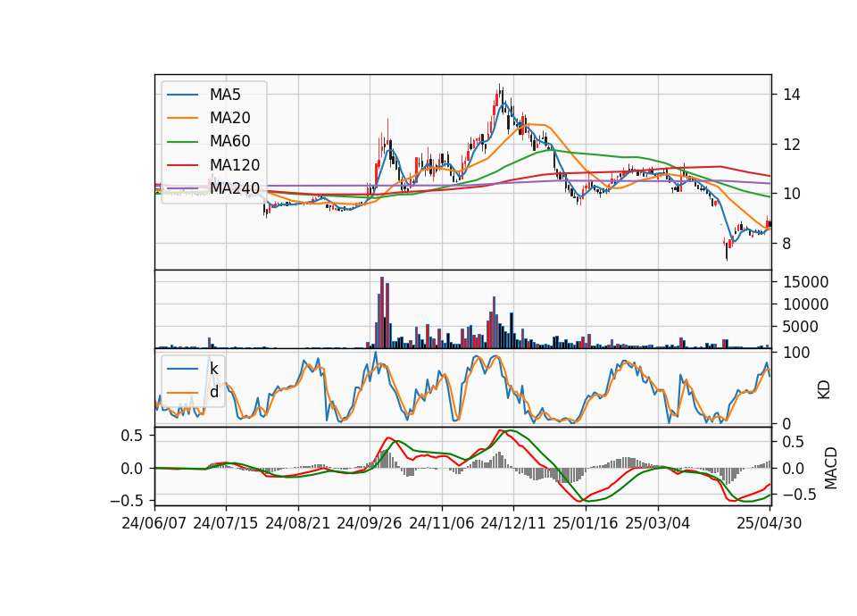Screen dimensions: 857x616
Task: Click the KD axis value 100
Action: [796, 353]
